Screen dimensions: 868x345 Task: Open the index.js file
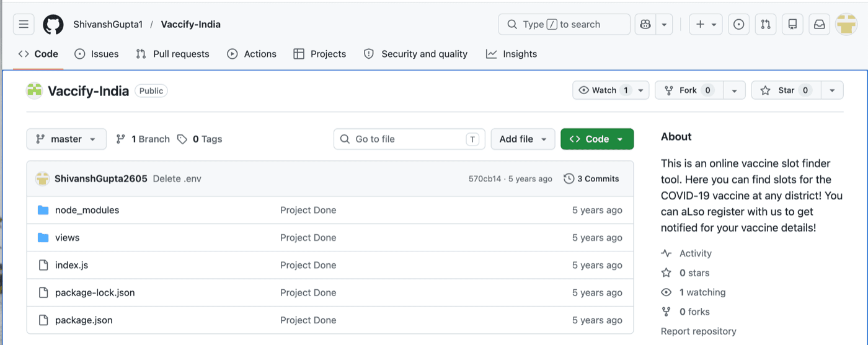[x=71, y=265]
